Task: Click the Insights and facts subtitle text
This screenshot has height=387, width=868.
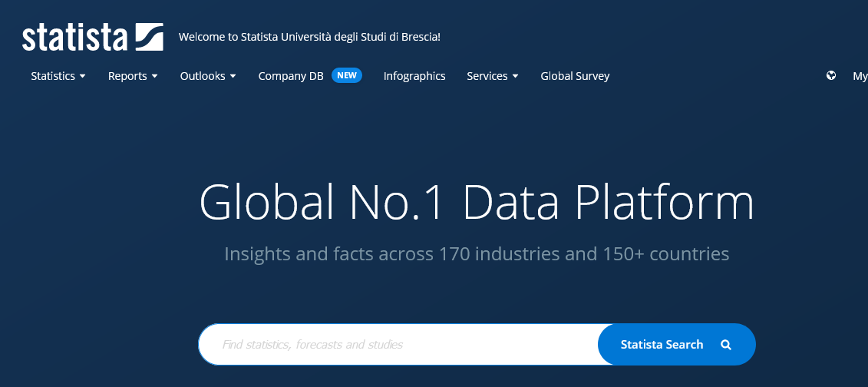Action: (477, 254)
